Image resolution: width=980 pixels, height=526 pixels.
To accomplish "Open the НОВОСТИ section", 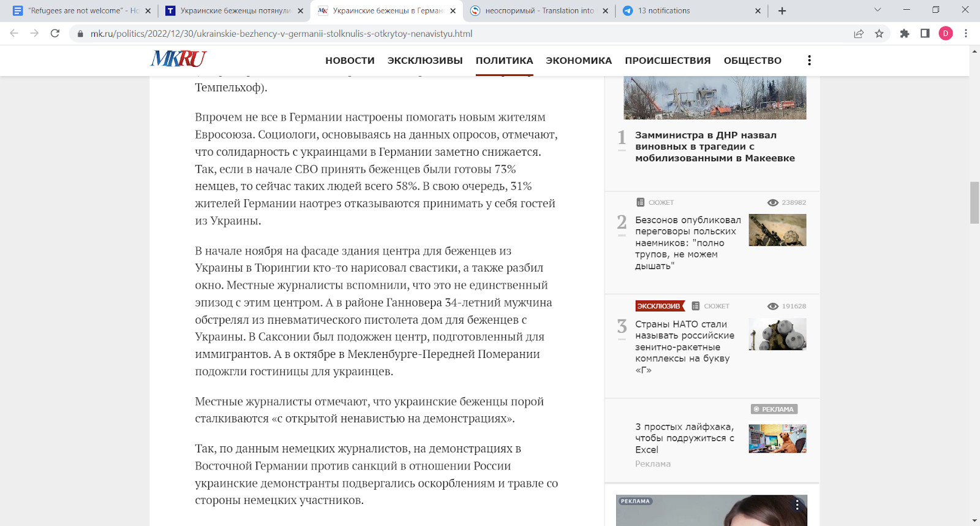I will click(x=350, y=60).
